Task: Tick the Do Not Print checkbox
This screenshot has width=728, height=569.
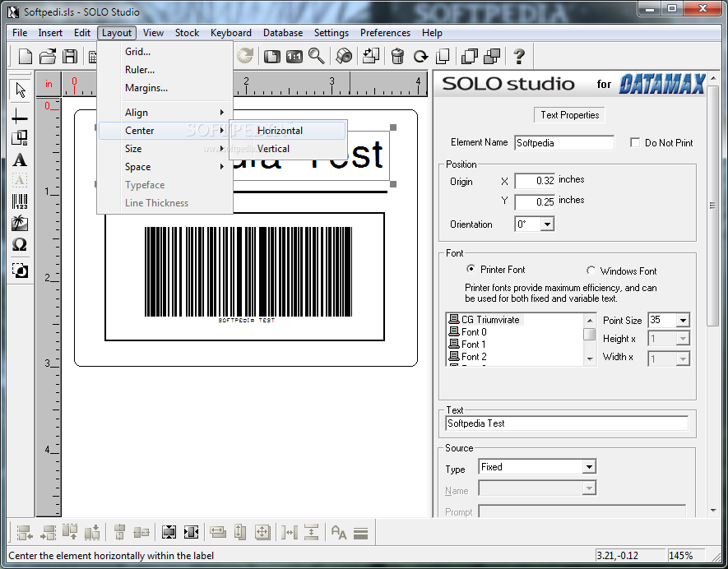Action: 635,142
